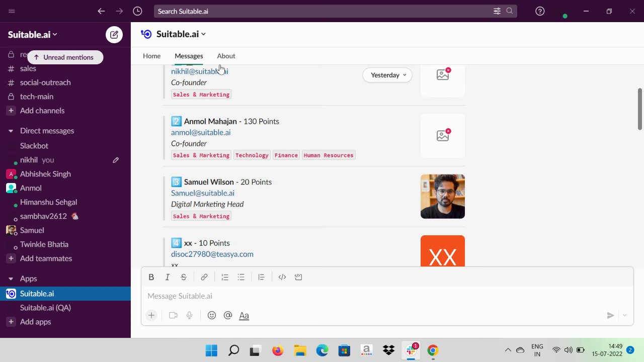Apply inline code formatting
The height and width of the screenshot is (362, 644).
[x=282, y=277]
